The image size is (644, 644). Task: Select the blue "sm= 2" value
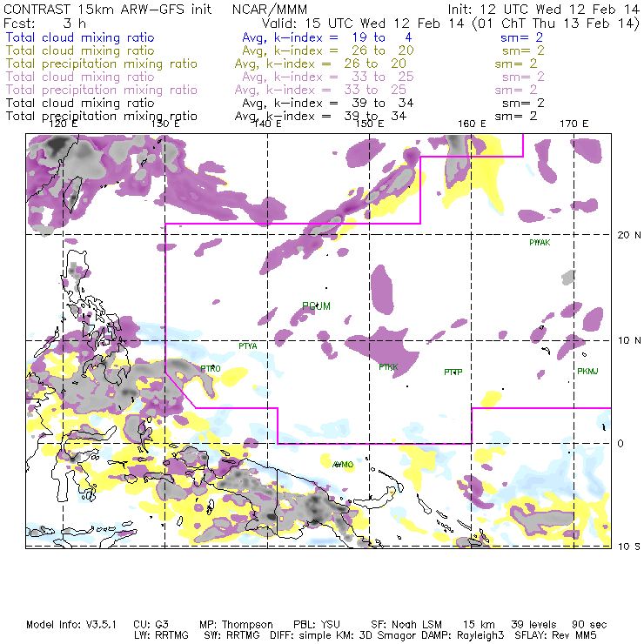pyautogui.click(x=521, y=37)
